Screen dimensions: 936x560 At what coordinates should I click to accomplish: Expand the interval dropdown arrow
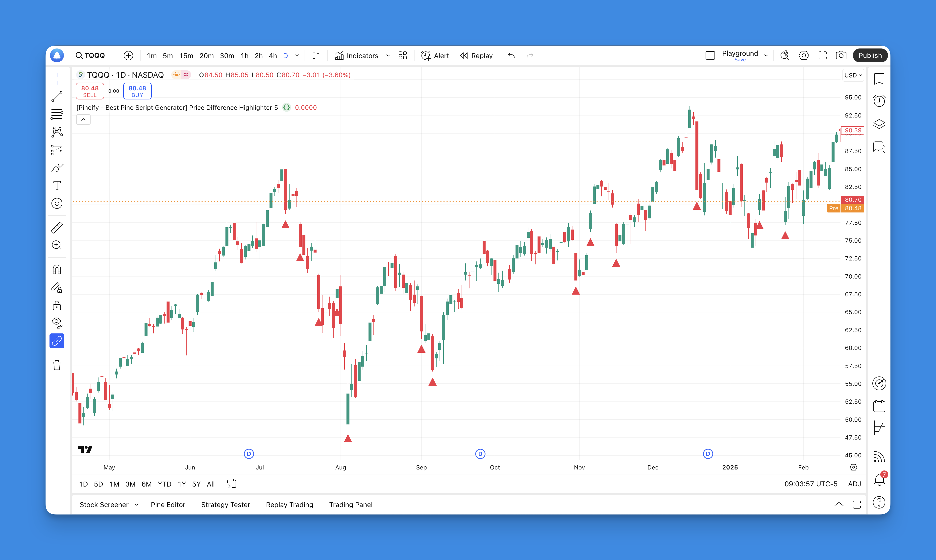[297, 55]
